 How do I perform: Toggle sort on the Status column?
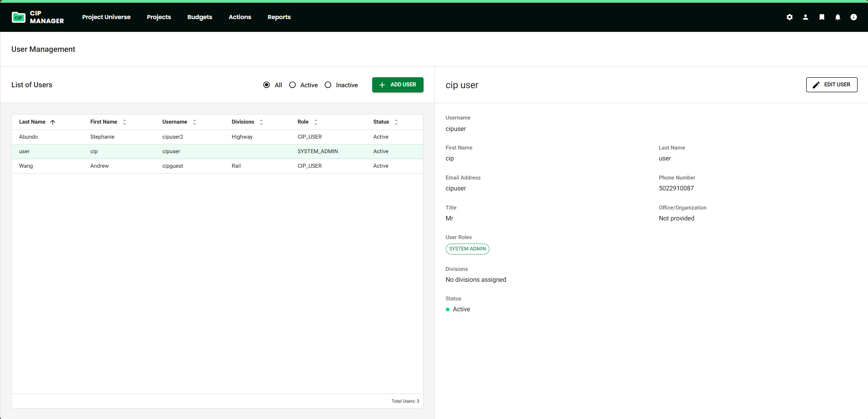[396, 122]
